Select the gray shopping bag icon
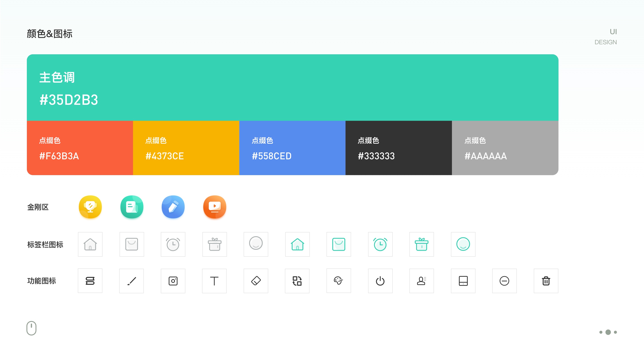The width and height of the screenshot is (644, 362). coord(132,244)
